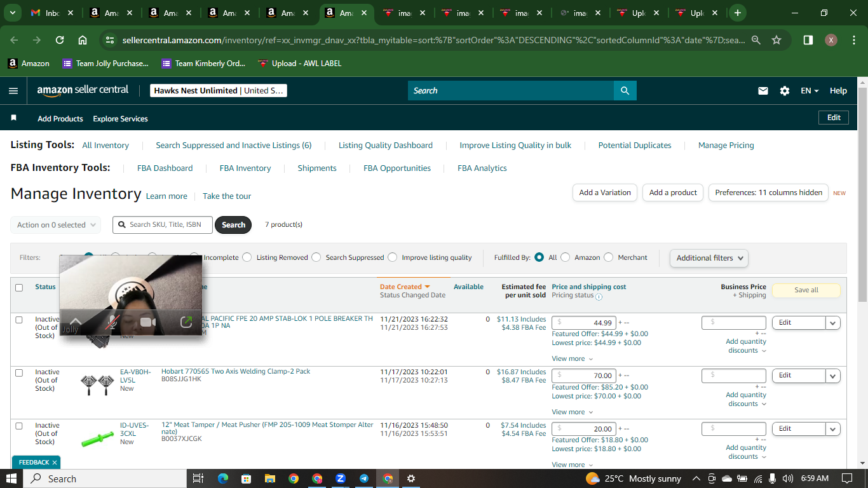Open Telegram from the taskbar
The height and width of the screenshot is (488, 868).
364,478
